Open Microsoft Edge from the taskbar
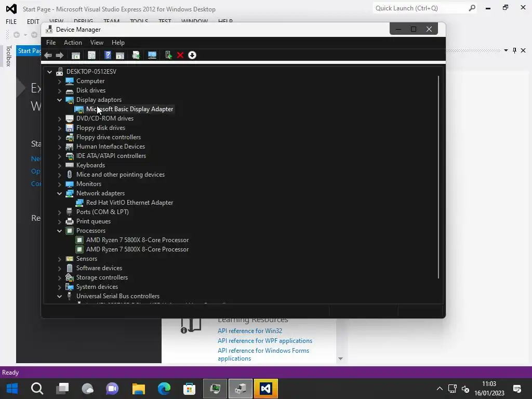532x399 pixels. pos(164,389)
